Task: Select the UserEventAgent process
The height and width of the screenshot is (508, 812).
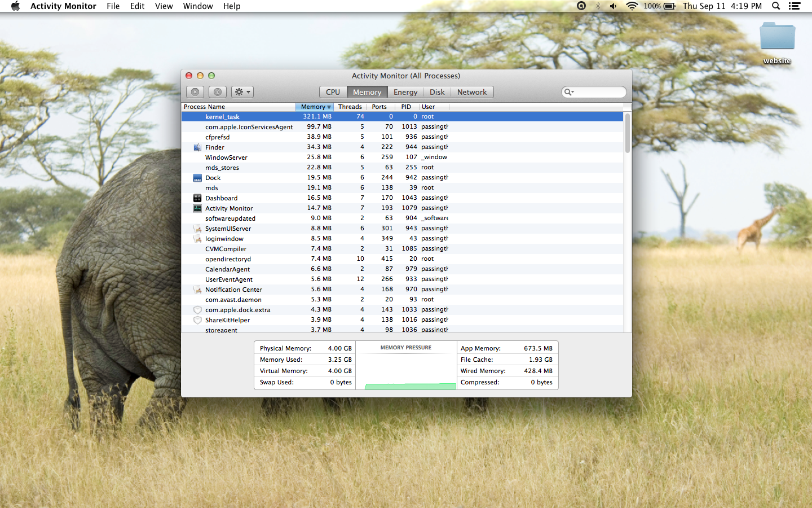Action: click(402, 279)
